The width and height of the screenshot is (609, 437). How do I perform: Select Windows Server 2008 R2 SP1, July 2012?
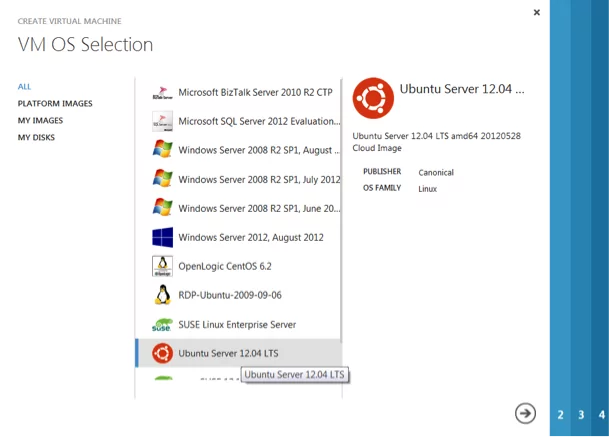[x=238, y=179]
